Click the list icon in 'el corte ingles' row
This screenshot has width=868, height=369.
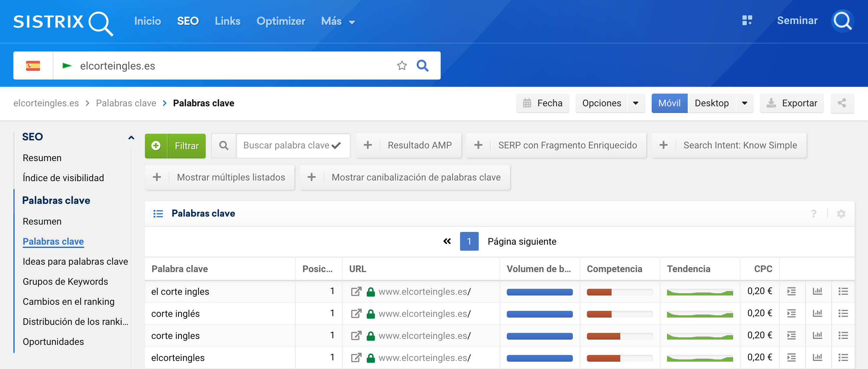click(843, 291)
